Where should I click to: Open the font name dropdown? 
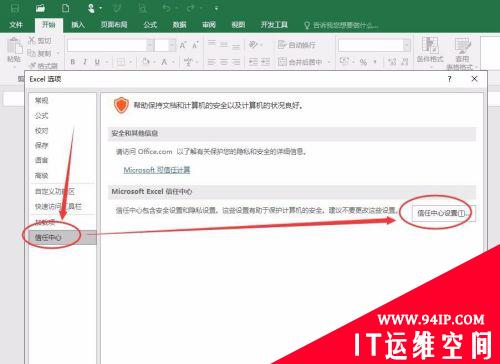click(150, 45)
